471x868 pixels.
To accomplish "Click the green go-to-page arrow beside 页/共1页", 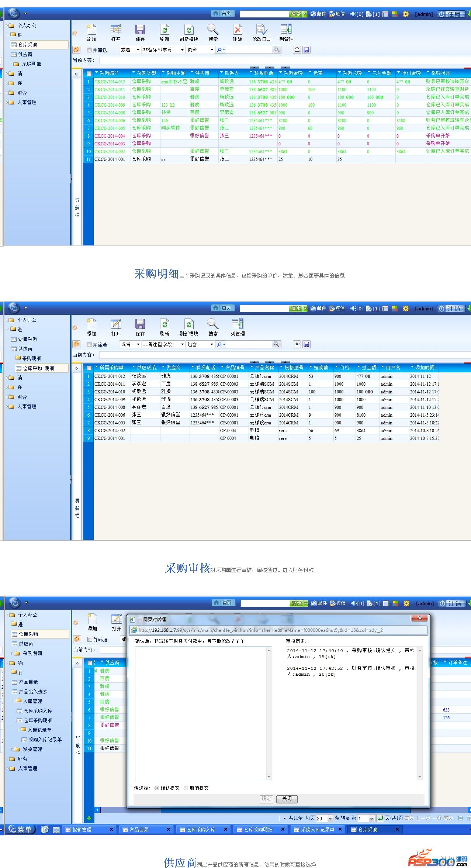I will [380, 818].
